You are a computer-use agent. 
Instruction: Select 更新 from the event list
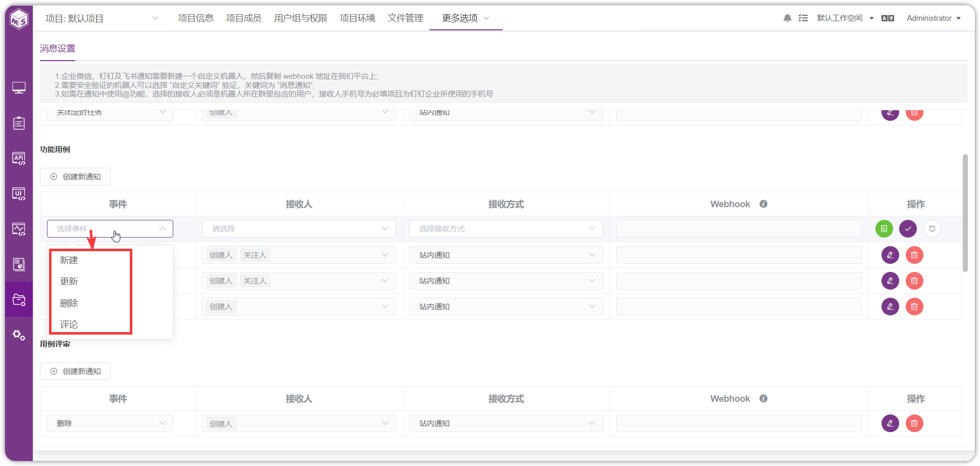(111, 281)
